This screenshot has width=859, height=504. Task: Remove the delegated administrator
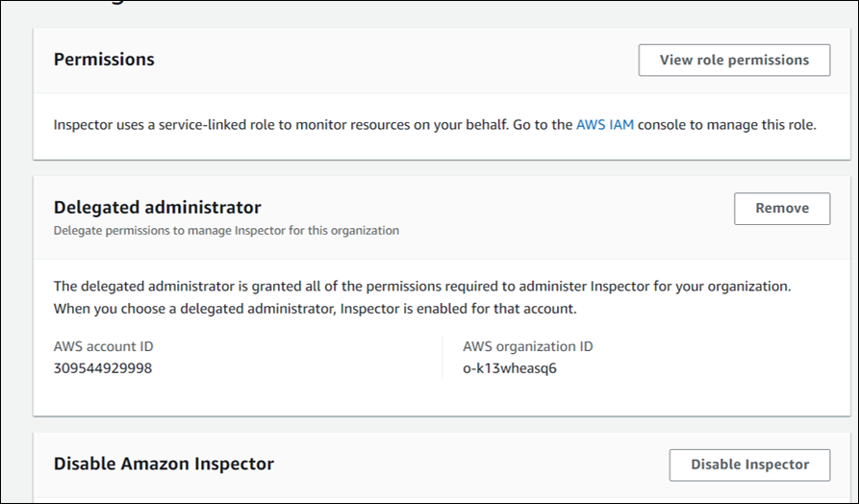pos(781,209)
